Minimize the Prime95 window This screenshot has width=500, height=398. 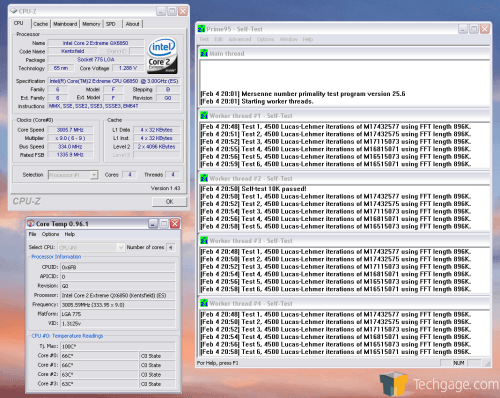coord(463,29)
